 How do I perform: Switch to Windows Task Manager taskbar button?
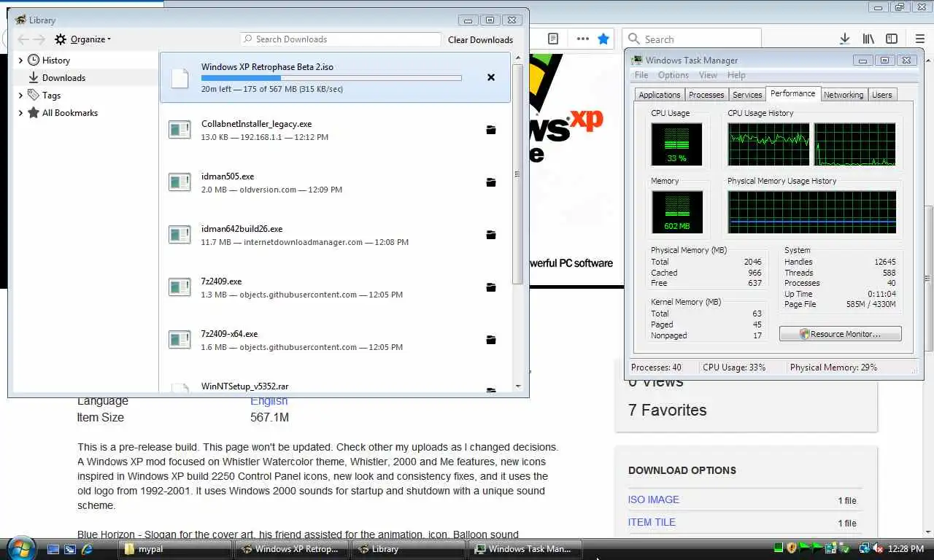click(525, 549)
